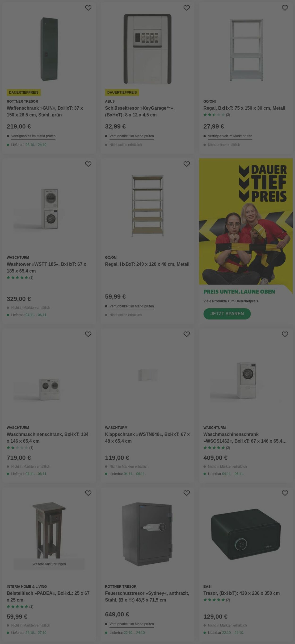The image size is (295, 644).
Task: Heart the BASI Tresor product
Action: pos(285,493)
